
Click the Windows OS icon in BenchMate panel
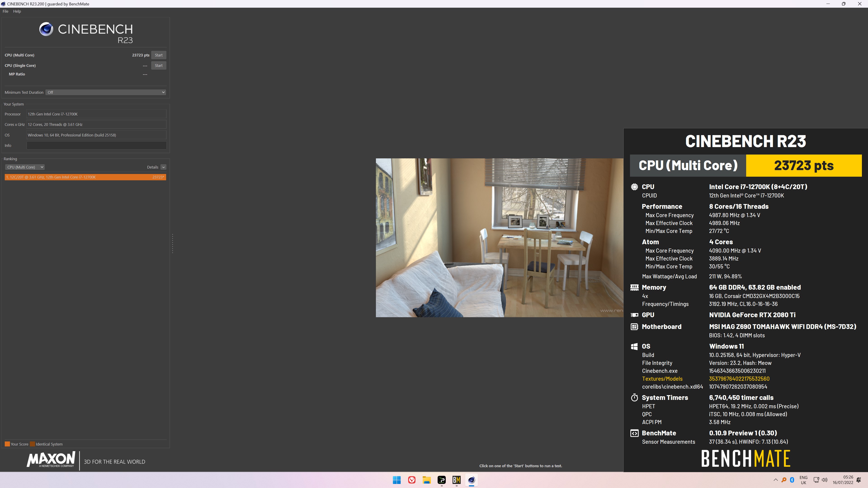(x=634, y=346)
